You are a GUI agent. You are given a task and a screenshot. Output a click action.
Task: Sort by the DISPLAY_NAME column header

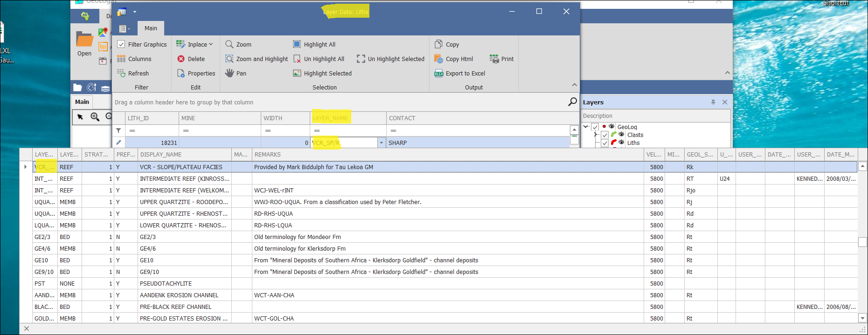pyautogui.click(x=161, y=155)
